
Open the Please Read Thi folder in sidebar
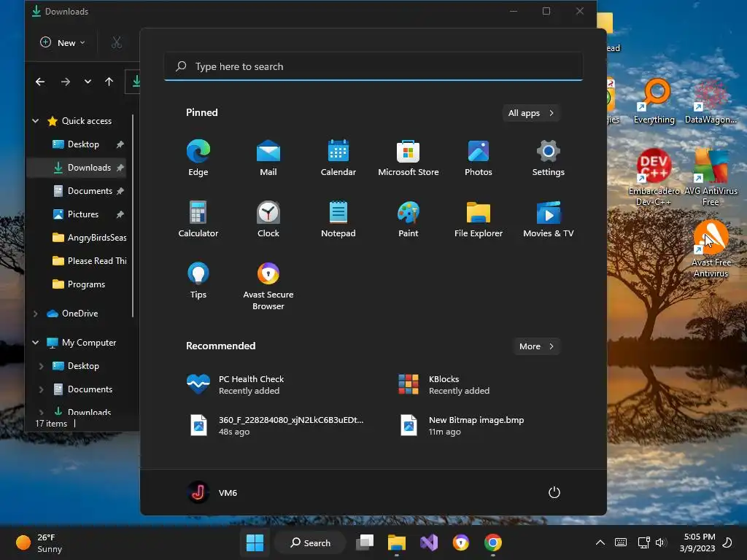pos(88,261)
